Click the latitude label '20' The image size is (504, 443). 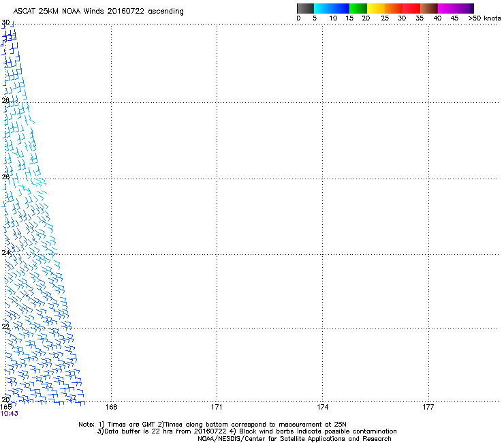point(5,400)
